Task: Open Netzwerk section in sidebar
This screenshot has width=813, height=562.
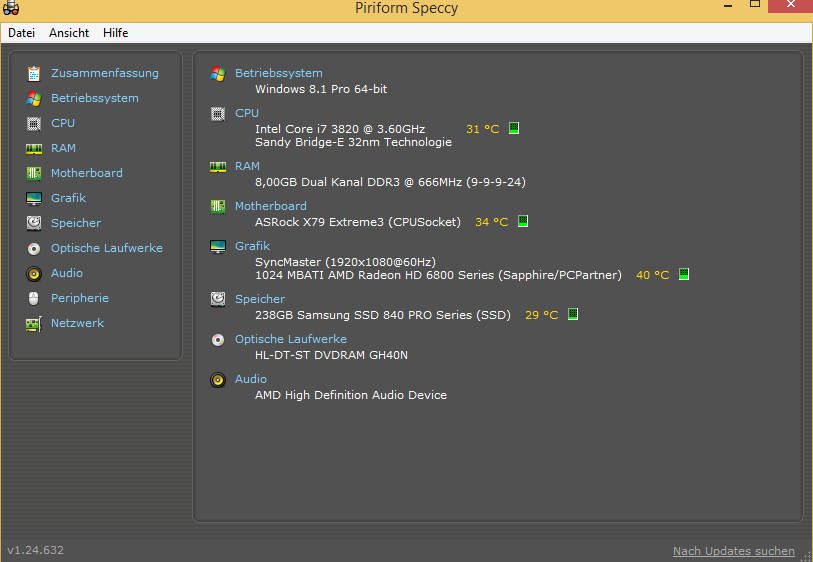Action: click(x=77, y=322)
